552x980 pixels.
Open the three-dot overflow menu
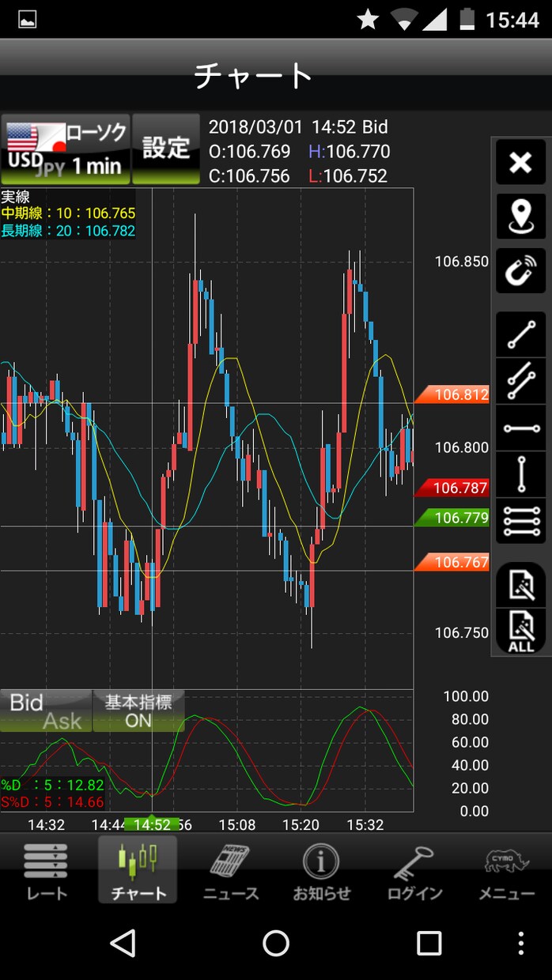coord(520,943)
